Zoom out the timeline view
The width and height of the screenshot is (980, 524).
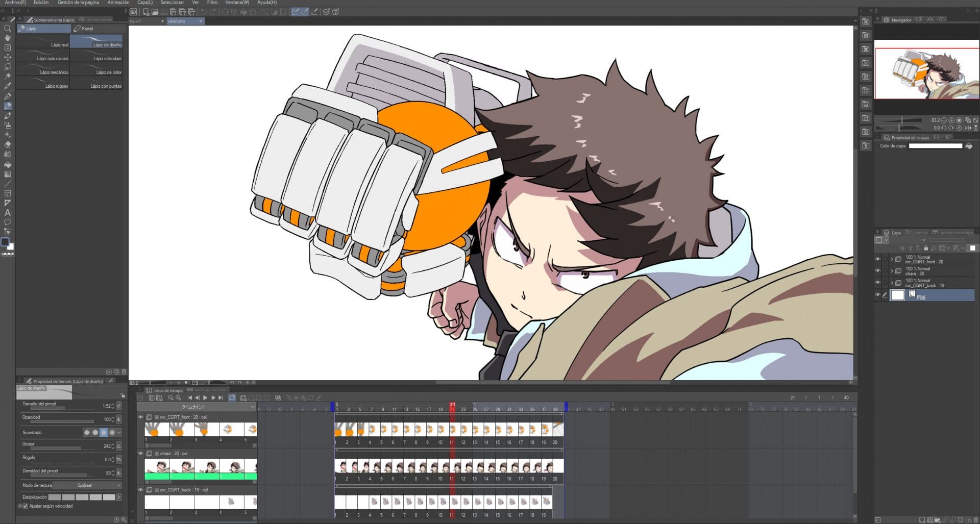170,397
